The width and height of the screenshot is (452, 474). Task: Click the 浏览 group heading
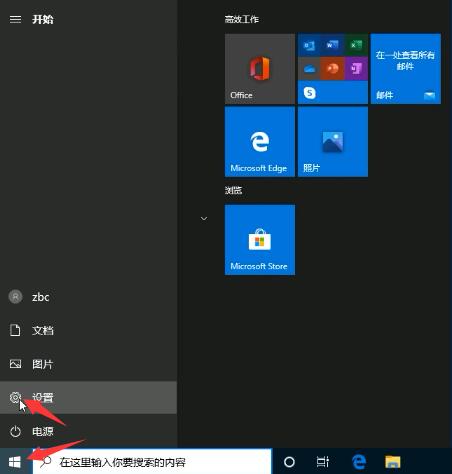pos(233,190)
